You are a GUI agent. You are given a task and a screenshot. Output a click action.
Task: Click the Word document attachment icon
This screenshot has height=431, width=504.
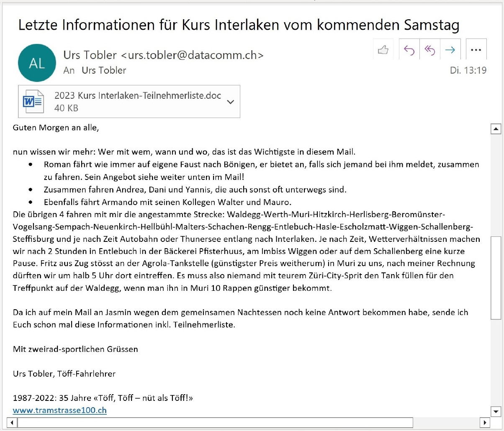coord(33,102)
